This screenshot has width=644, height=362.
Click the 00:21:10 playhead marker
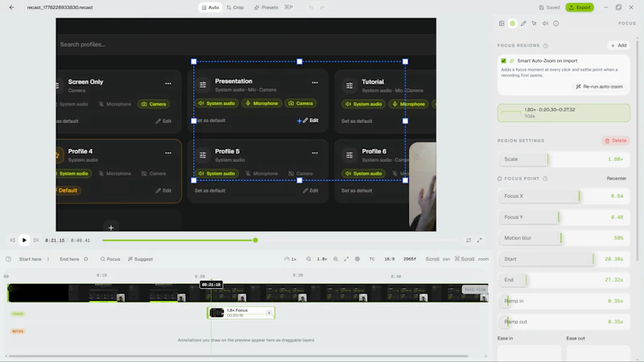211,285
